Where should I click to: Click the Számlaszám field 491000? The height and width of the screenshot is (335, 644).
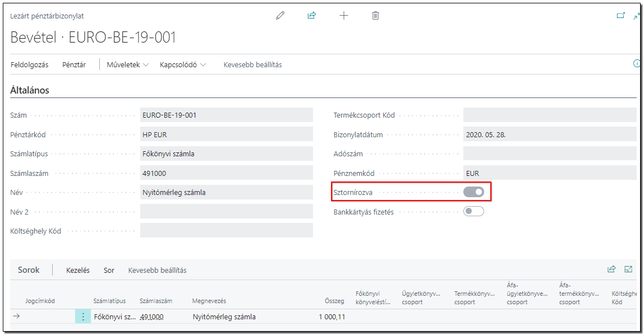(226, 173)
